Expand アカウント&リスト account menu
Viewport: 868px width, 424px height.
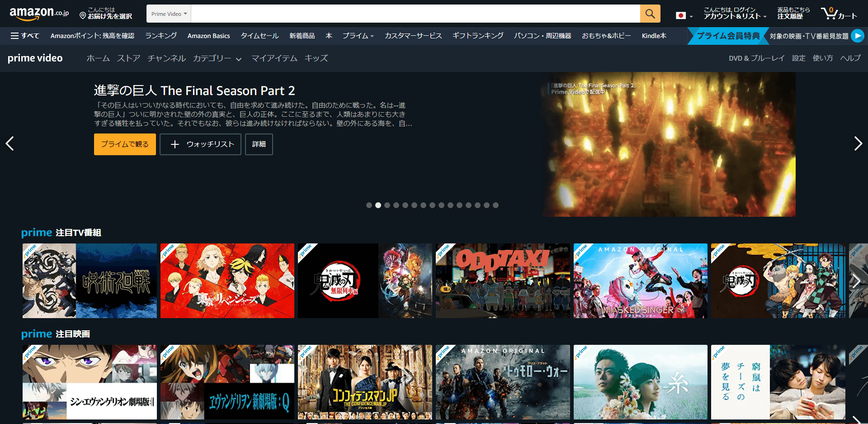tap(735, 14)
